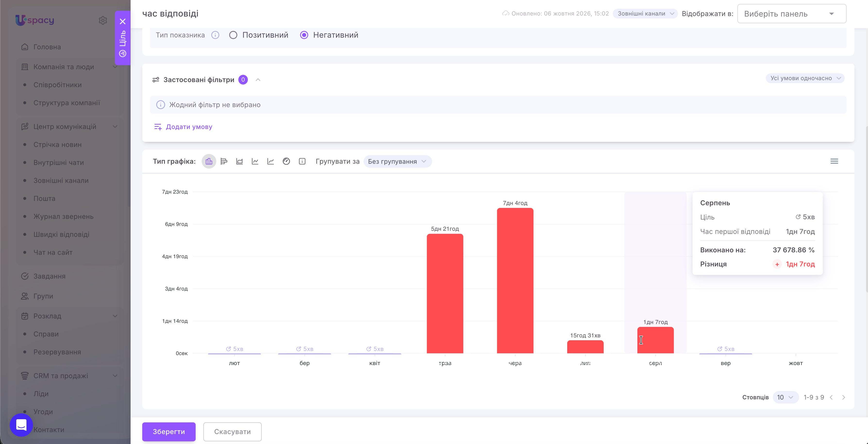Open Завдання in the sidebar

point(50,276)
